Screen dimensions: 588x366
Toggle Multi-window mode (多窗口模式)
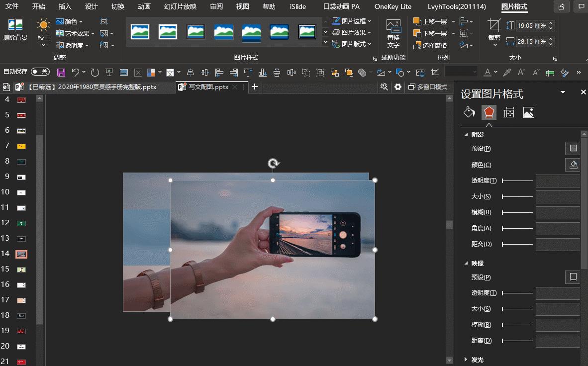tap(427, 87)
